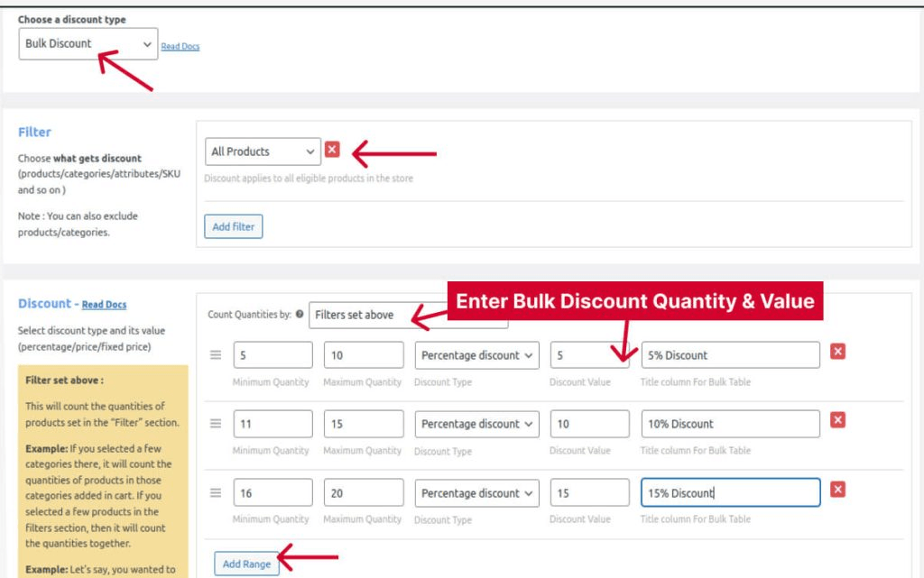This screenshot has width=924, height=578.
Task: Delete the 5% Discount range via red X
Action: 837,352
